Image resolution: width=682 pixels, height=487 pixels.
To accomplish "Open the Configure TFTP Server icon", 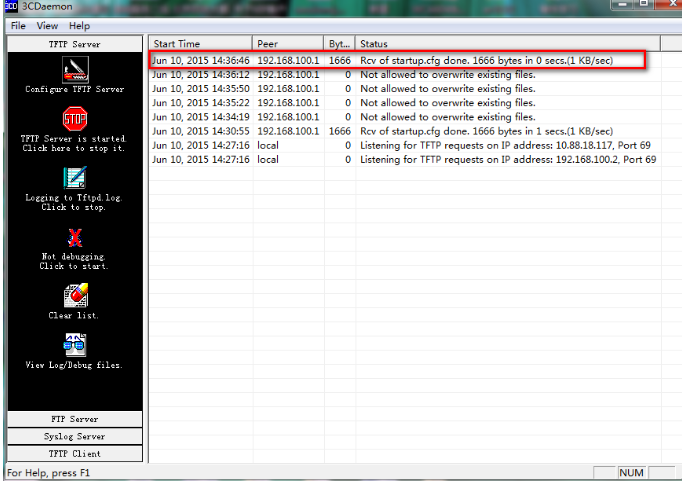I will click(x=75, y=70).
